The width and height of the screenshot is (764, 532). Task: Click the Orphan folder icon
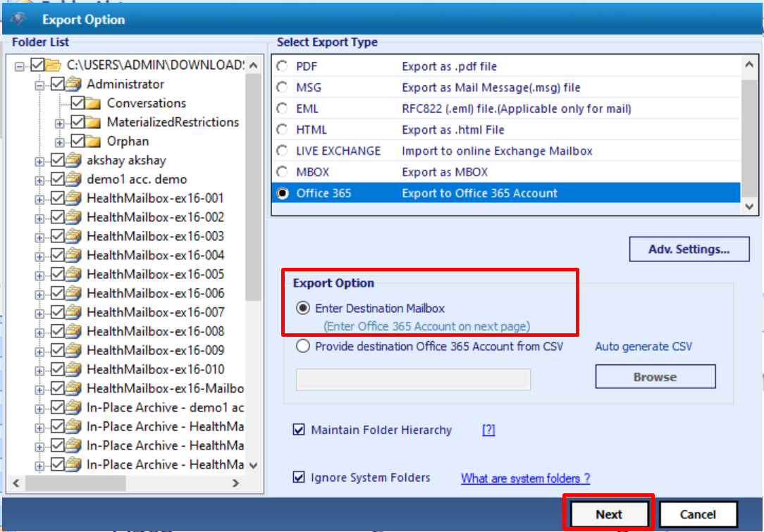point(93,142)
